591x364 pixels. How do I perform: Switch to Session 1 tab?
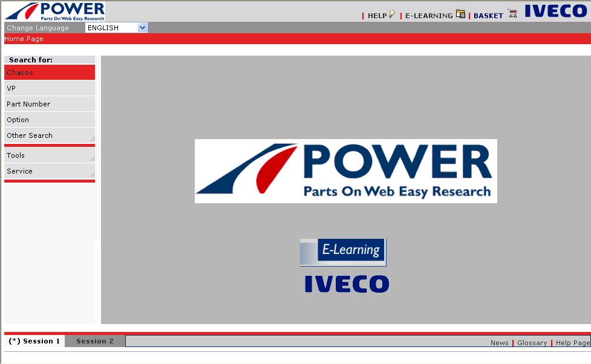[34, 341]
